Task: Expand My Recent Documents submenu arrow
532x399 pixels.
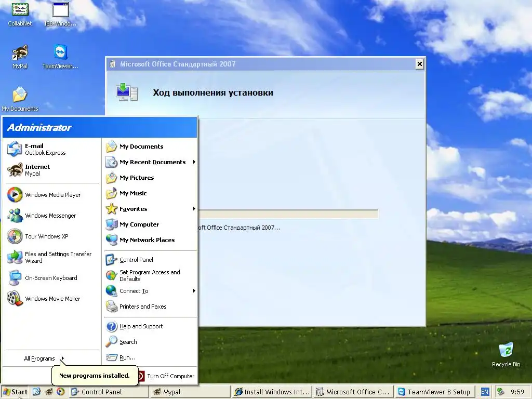Action: [x=194, y=162]
